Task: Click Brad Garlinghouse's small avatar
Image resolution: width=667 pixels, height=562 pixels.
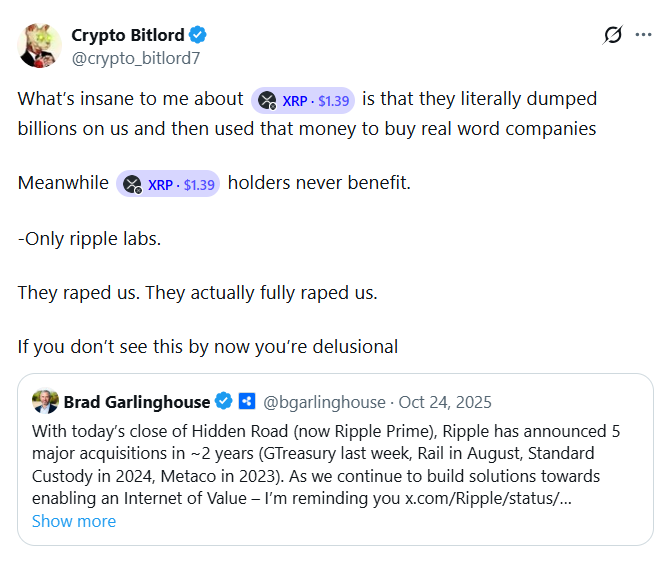Action: (x=45, y=402)
